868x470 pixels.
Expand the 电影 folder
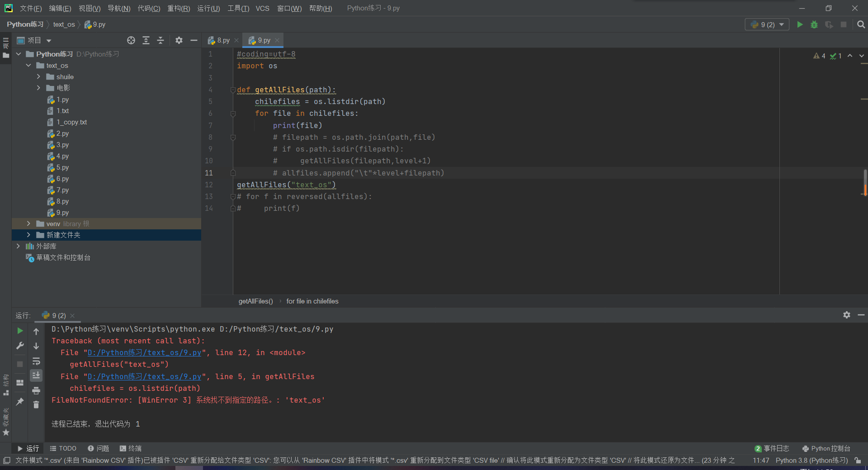(38, 88)
